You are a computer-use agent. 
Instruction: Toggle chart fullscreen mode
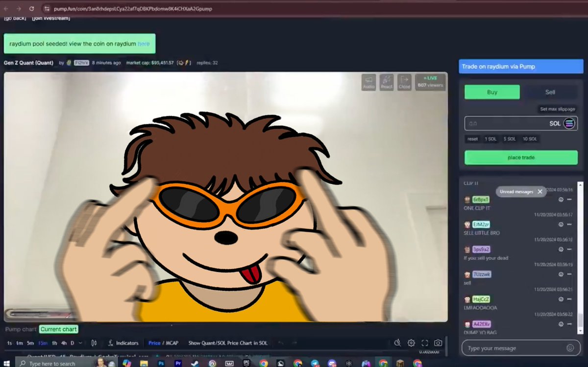(425, 343)
